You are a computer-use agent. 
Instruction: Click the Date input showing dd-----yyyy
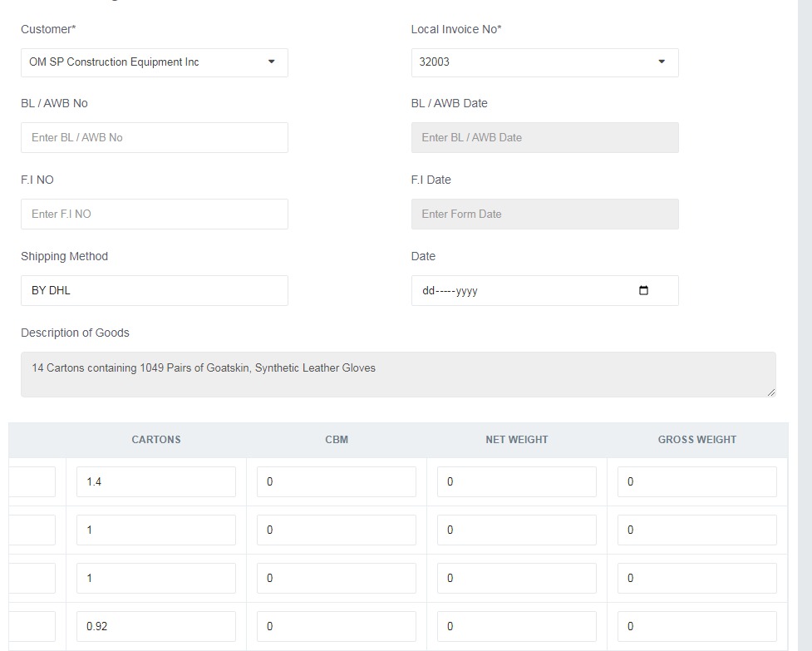515,291
